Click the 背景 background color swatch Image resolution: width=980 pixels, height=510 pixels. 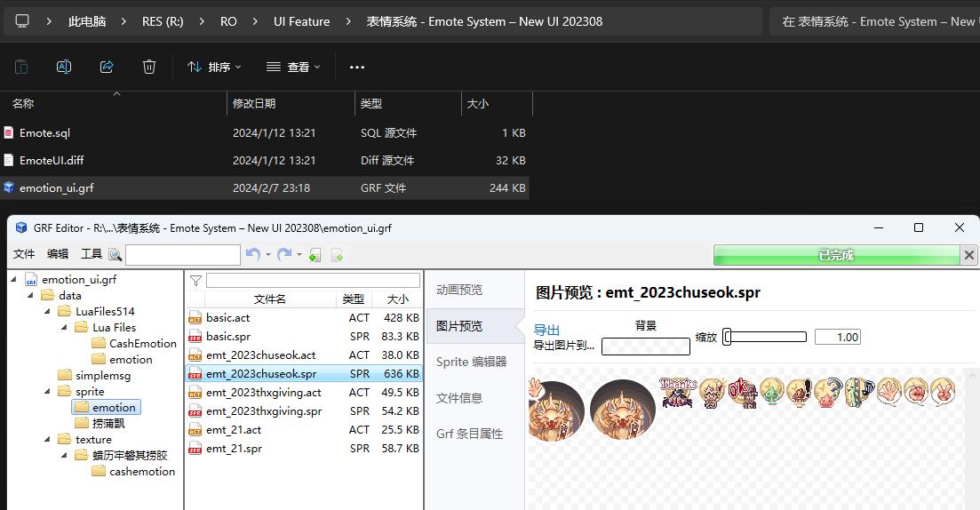click(x=645, y=346)
